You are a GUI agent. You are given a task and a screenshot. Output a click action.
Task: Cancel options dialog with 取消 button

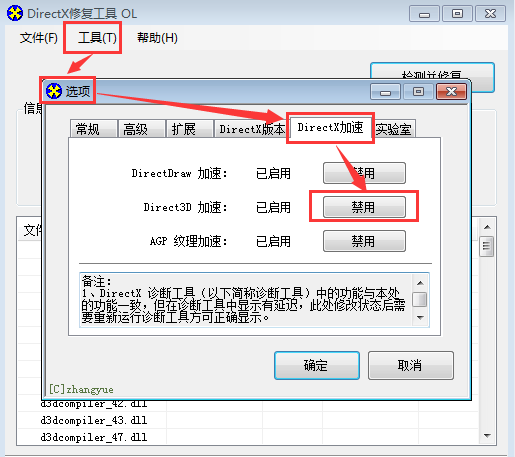(x=411, y=365)
